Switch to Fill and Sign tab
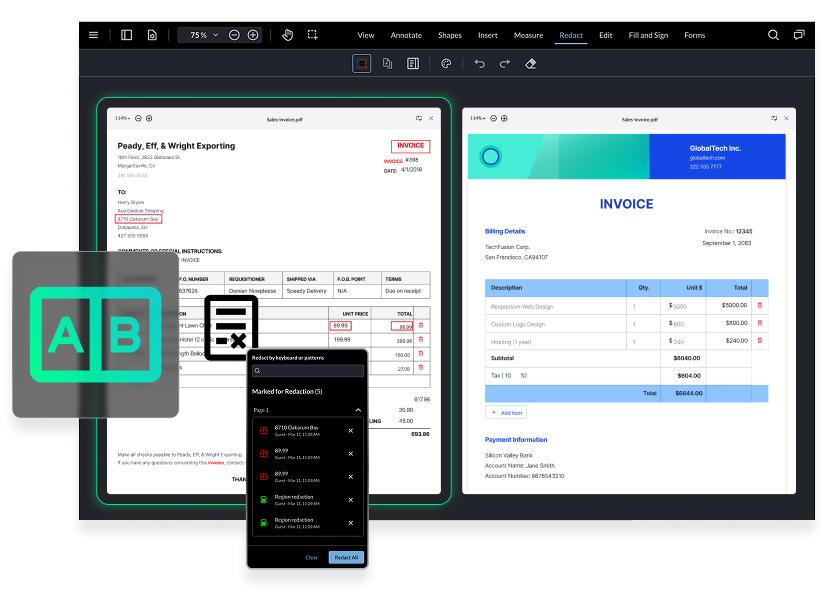The image size is (829, 594). pos(648,35)
